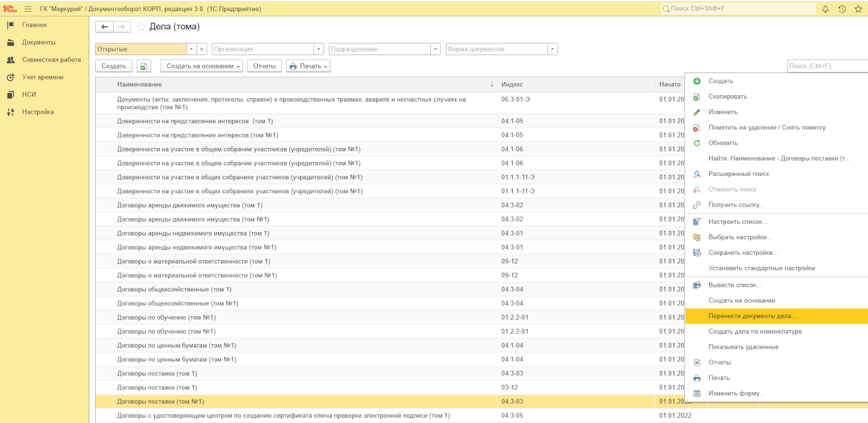Open Совместная работа section in sidebar
Viewport: 868px width, 423px height.
(x=51, y=60)
